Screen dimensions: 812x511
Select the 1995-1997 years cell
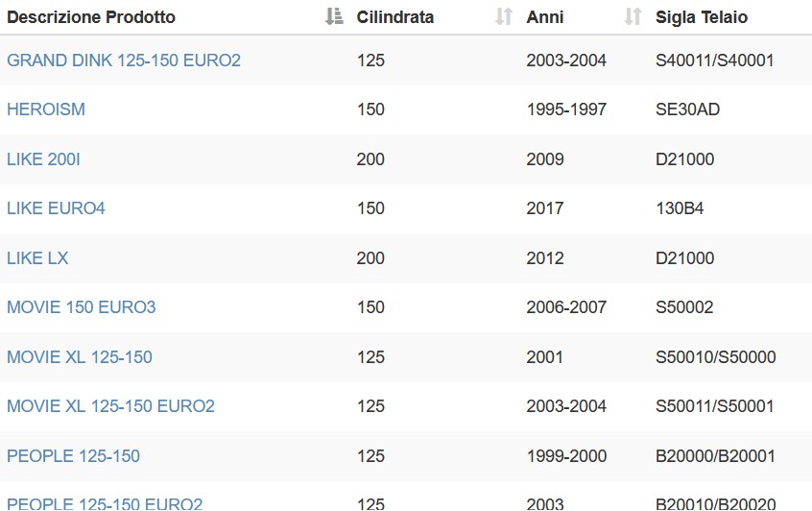point(566,109)
